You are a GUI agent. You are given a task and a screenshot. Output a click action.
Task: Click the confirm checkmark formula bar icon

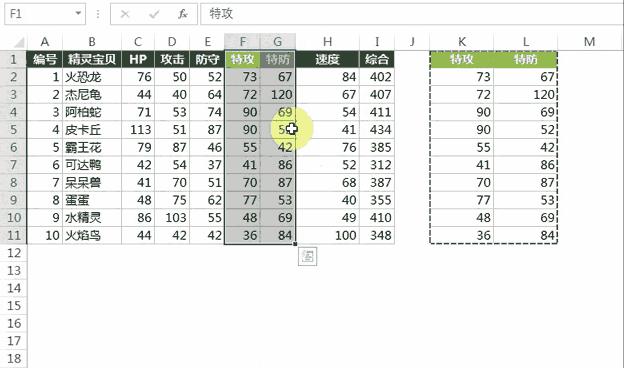[x=154, y=14]
